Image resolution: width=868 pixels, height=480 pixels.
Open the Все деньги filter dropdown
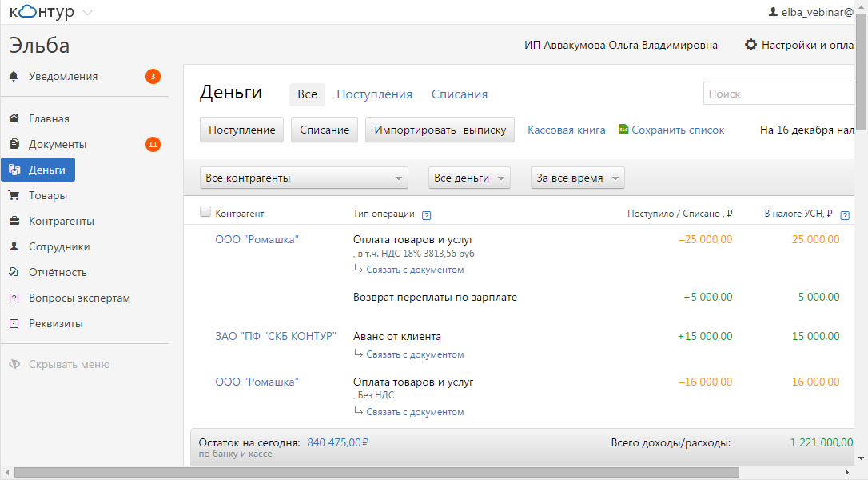[469, 178]
